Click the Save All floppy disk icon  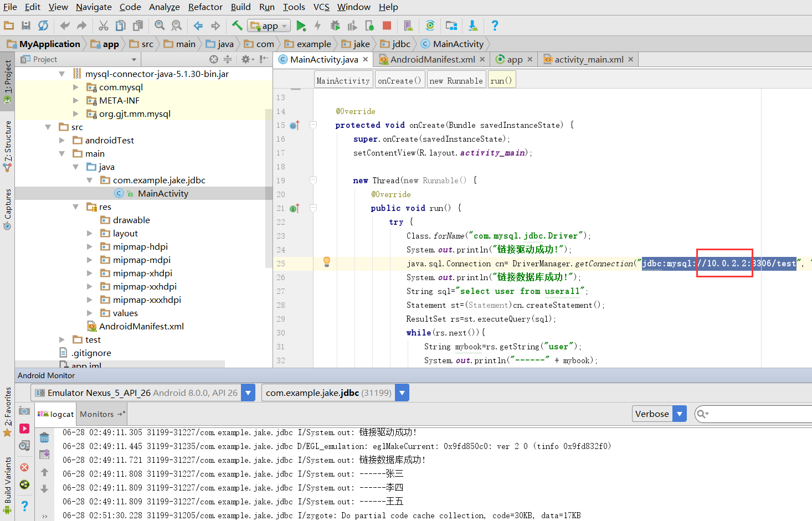[x=26, y=25]
